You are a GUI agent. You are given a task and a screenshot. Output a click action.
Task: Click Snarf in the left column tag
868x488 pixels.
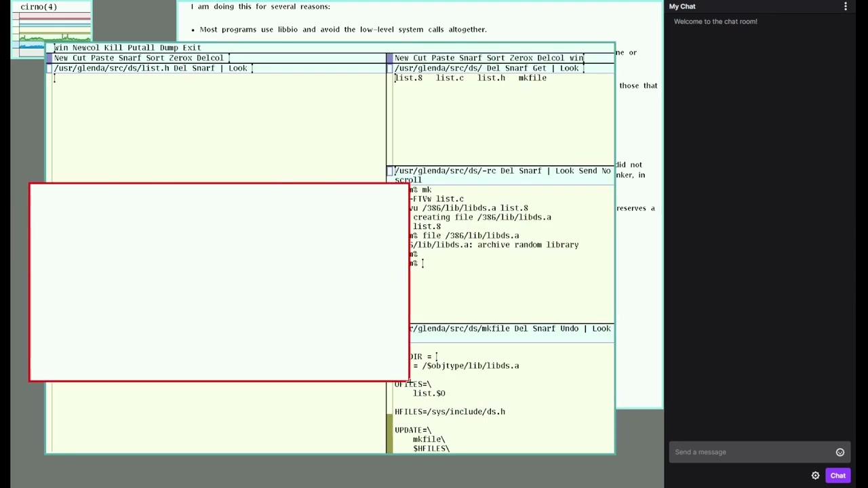pos(130,58)
